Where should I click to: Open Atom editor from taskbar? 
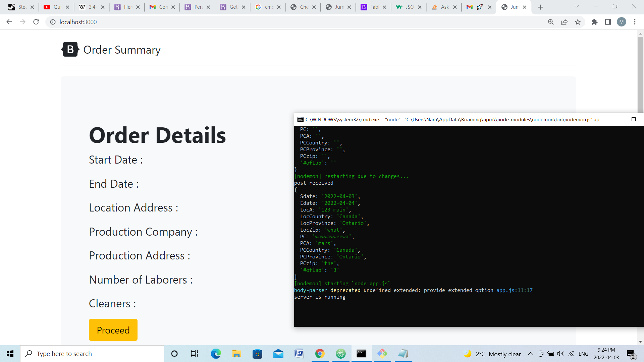340,354
